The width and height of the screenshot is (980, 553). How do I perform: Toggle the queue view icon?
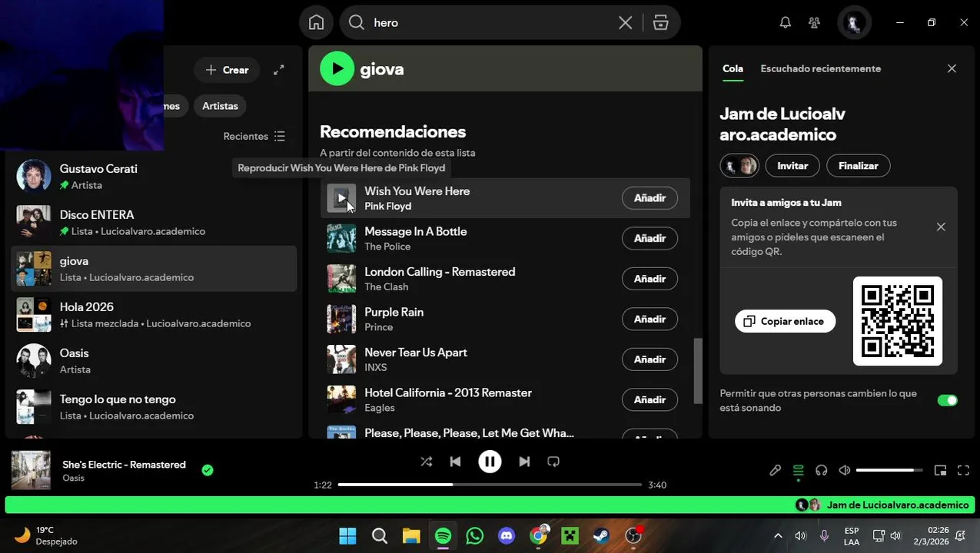[798, 470]
